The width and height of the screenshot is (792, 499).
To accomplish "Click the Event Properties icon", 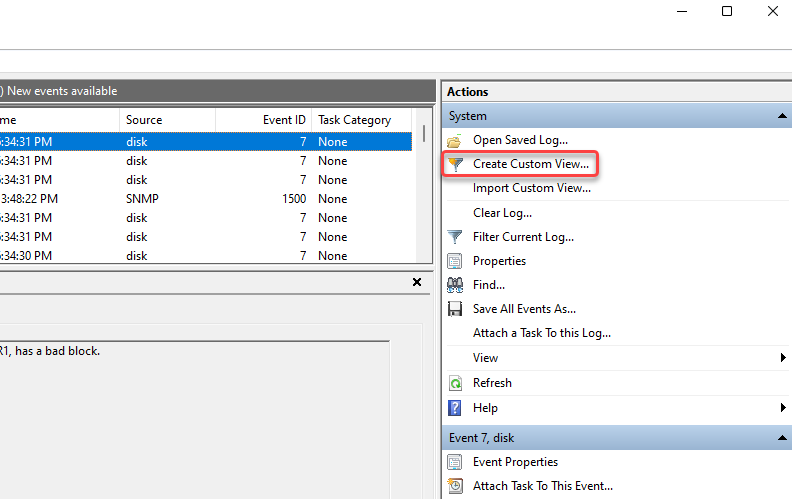I will (455, 462).
